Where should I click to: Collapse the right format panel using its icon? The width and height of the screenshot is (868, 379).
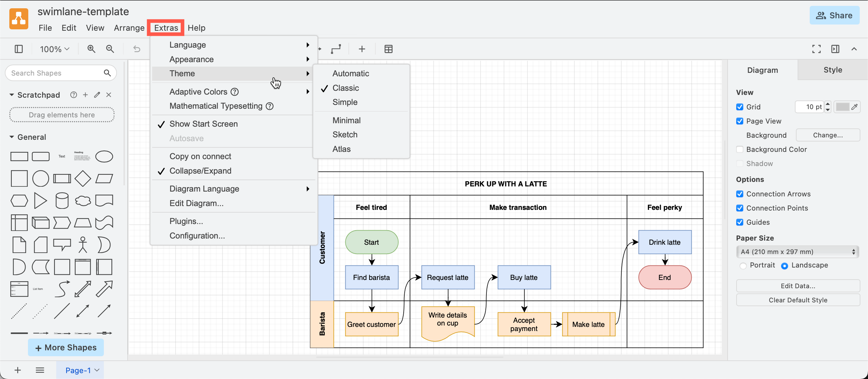835,49
